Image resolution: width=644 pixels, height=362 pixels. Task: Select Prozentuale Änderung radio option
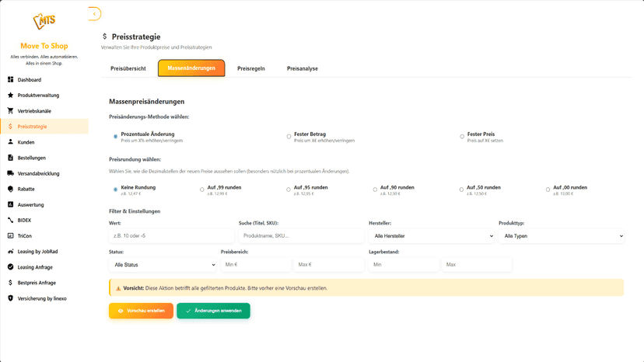115,136
